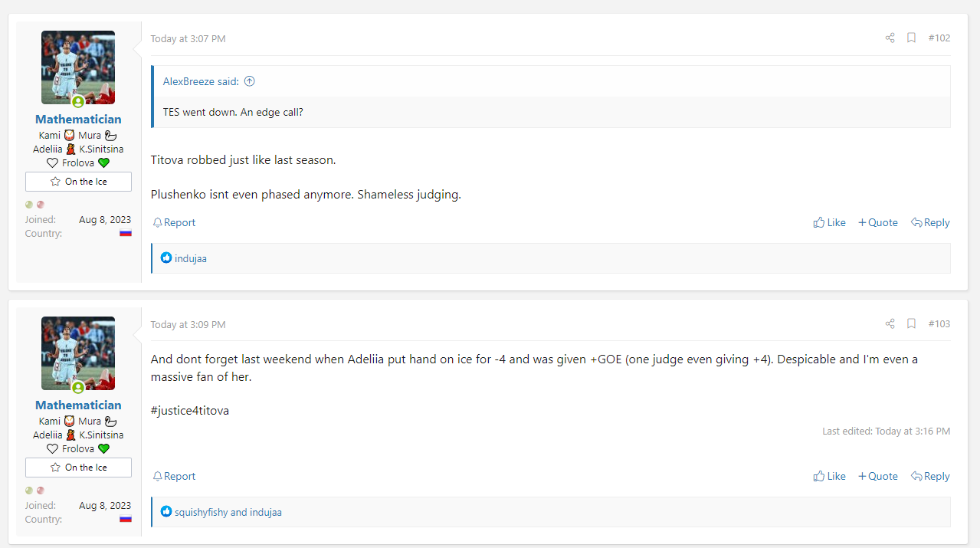Click Mathematician's avatar in post #102

pyautogui.click(x=78, y=67)
